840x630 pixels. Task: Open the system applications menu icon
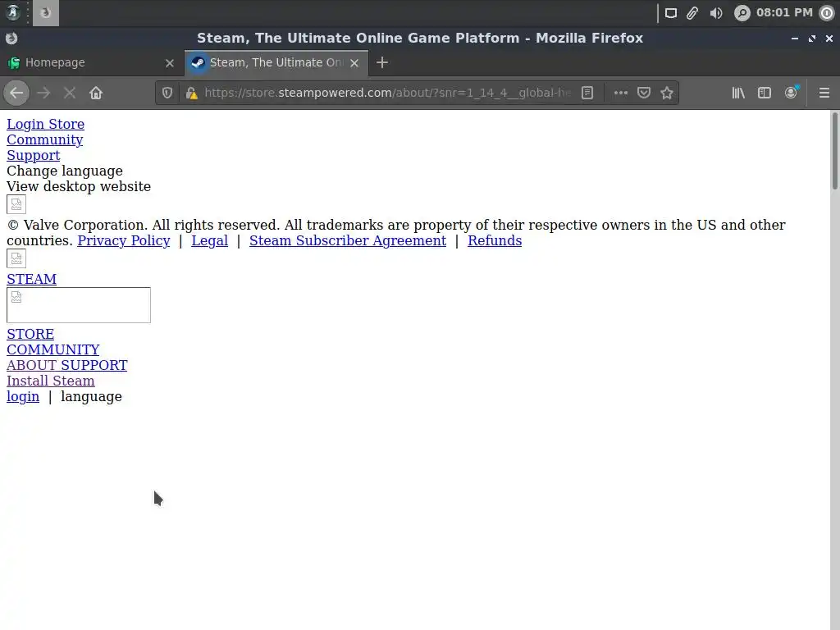pyautogui.click(x=13, y=12)
